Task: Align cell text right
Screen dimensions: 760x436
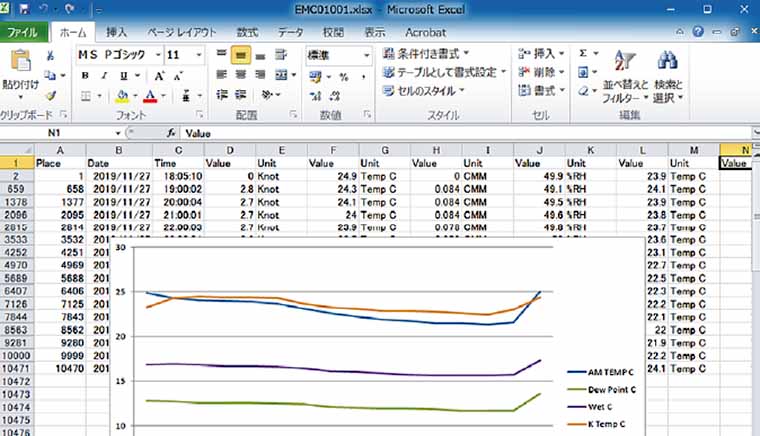Action: pos(260,75)
